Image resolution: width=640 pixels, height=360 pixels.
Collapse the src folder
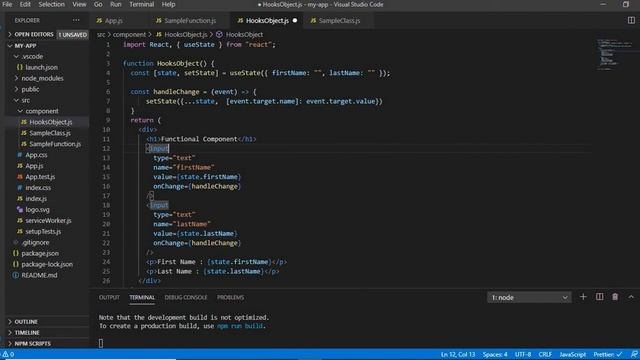point(25,100)
